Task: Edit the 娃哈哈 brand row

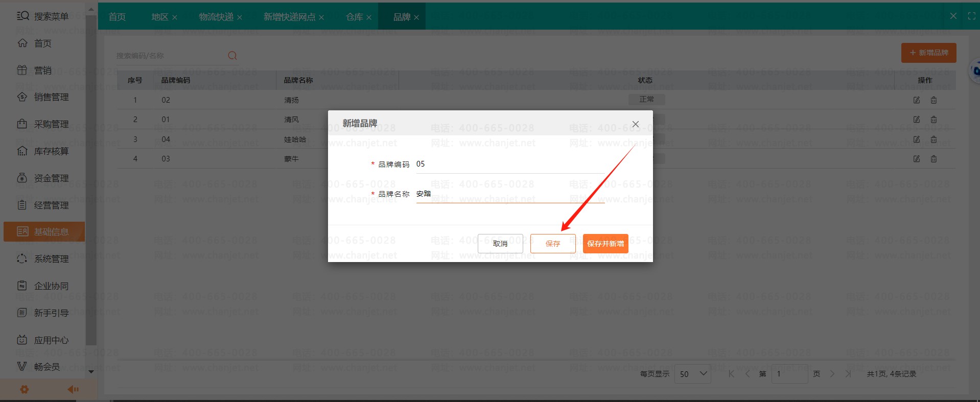Action: click(x=917, y=139)
